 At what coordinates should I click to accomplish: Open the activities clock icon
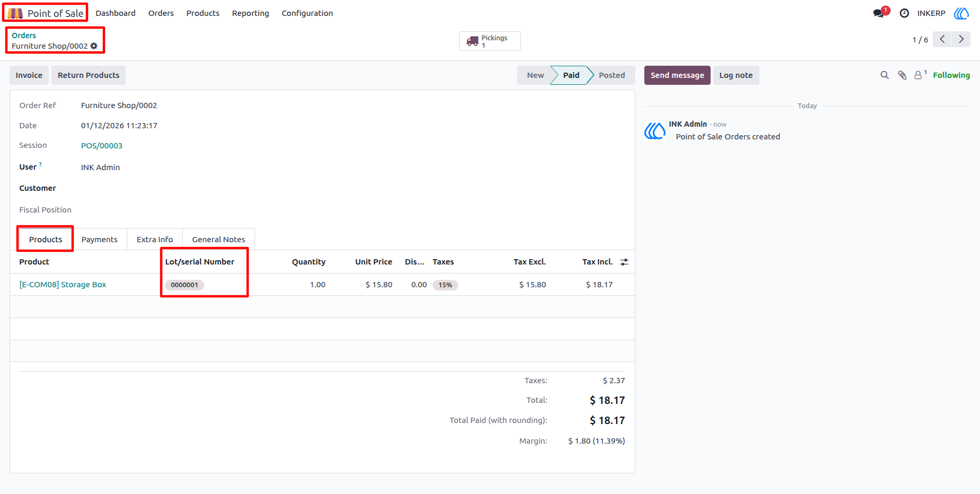[904, 13]
